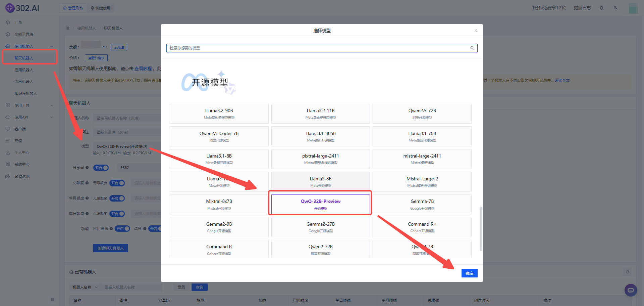Toggle the 分享码 switch
Screen dimensions: 644x306
[x=101, y=168]
